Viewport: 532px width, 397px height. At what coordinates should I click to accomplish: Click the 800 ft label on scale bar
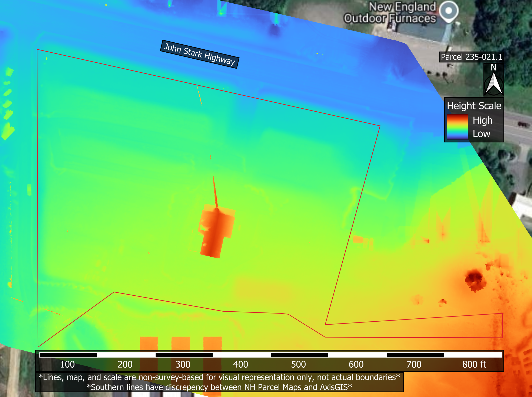(474, 364)
